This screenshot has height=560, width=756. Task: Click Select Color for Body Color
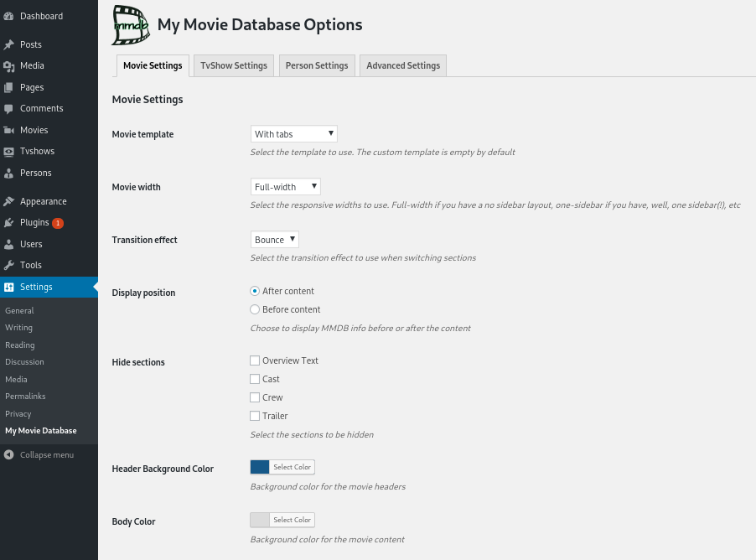293,520
